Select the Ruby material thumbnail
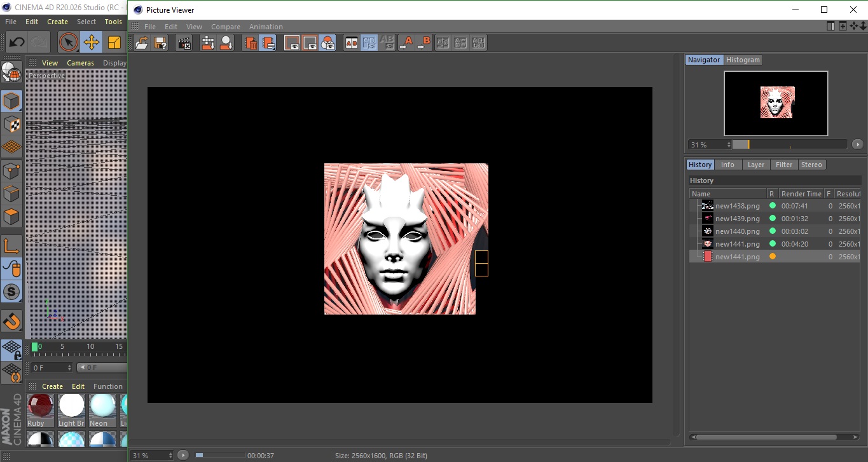 point(40,406)
